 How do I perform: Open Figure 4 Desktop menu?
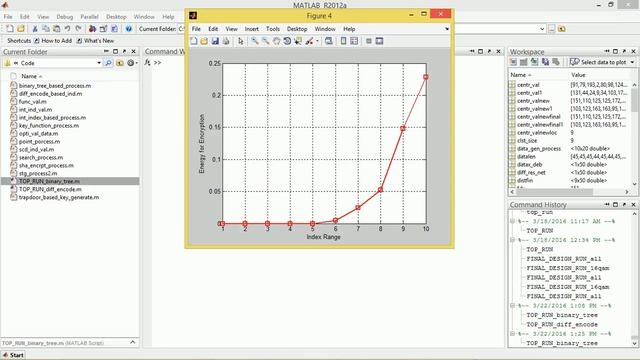(x=297, y=29)
